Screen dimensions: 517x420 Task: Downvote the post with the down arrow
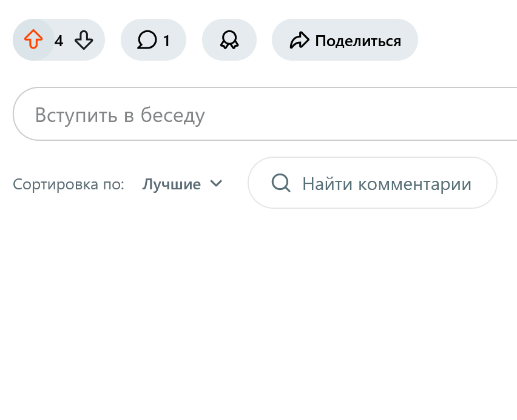tap(84, 40)
